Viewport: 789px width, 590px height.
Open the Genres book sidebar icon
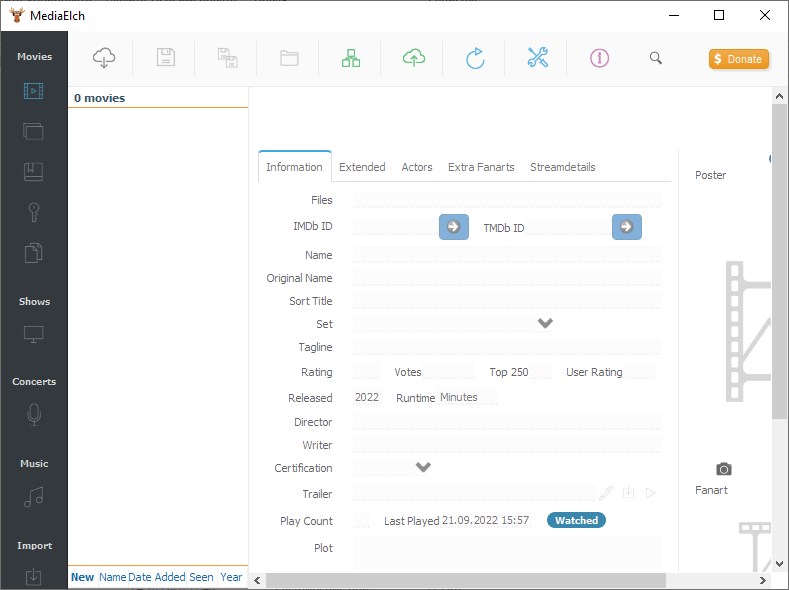(x=33, y=172)
